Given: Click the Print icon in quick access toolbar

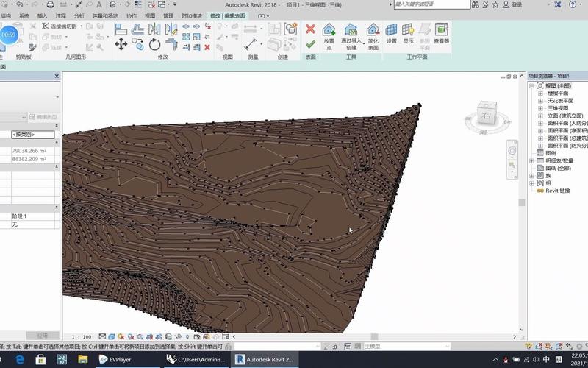Looking at the screenshot, I should (x=50, y=4).
